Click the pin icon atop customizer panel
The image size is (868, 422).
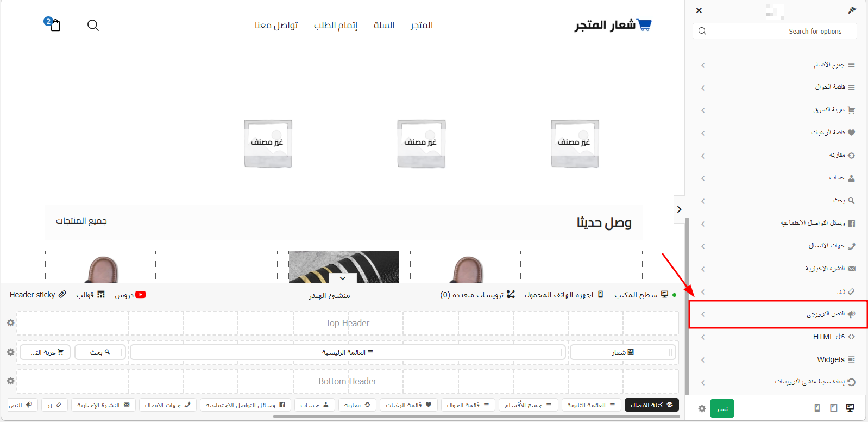point(852,10)
